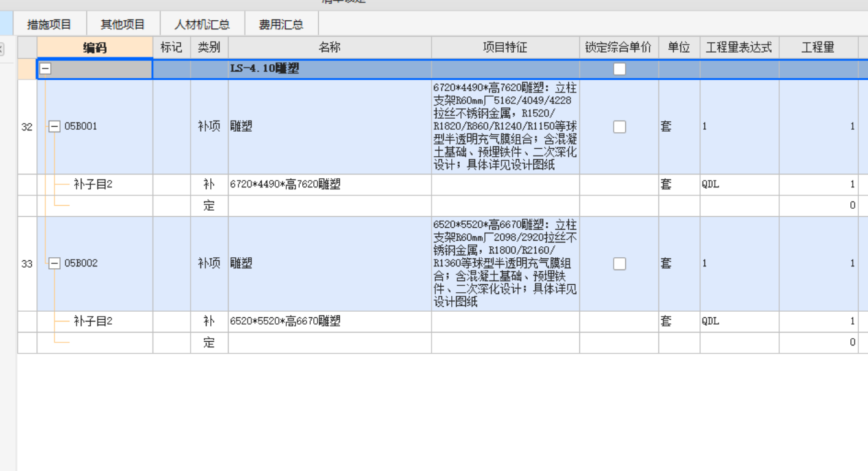Switch to the 人材机汇总 tab
This screenshot has height=471, width=868.
point(202,24)
